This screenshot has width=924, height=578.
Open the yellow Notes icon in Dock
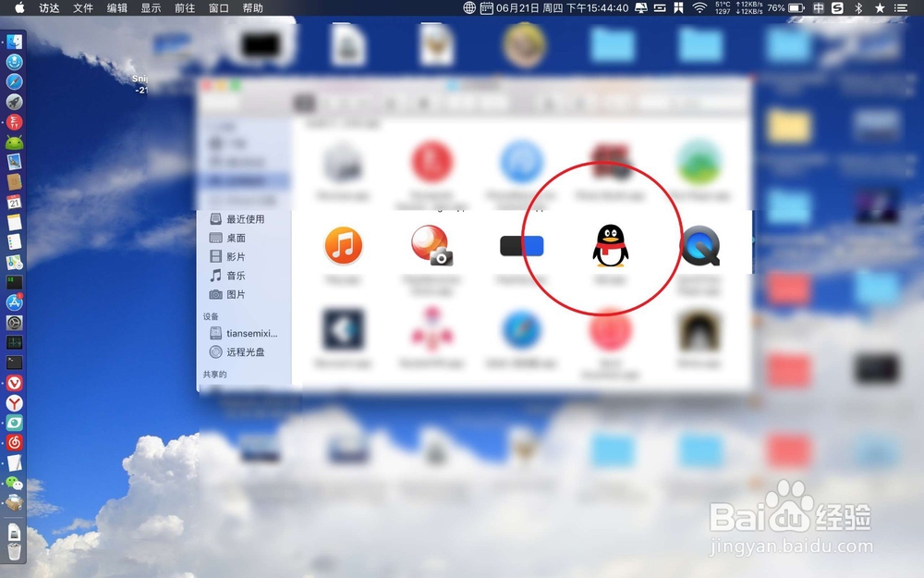[x=14, y=222]
